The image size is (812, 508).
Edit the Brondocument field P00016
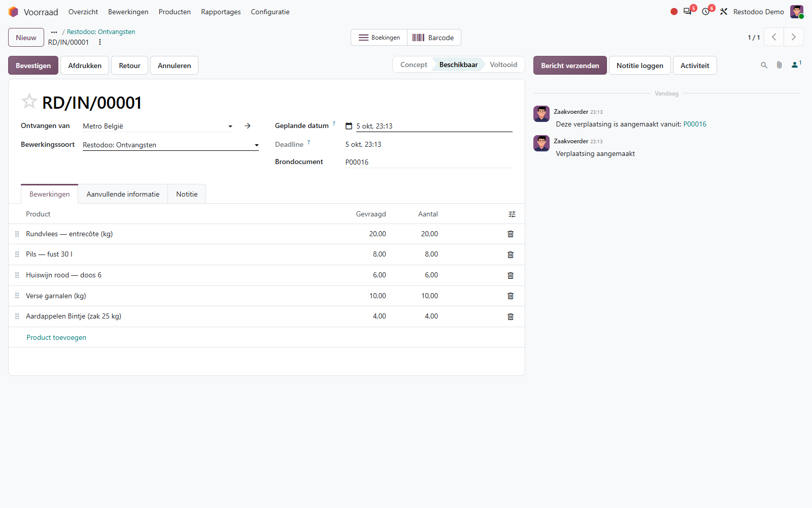429,162
